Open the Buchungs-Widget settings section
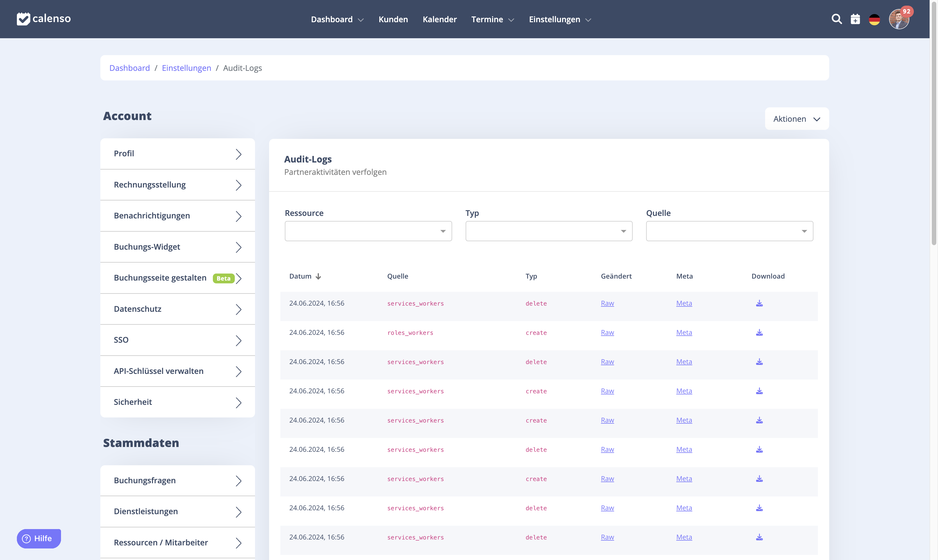 tap(178, 247)
